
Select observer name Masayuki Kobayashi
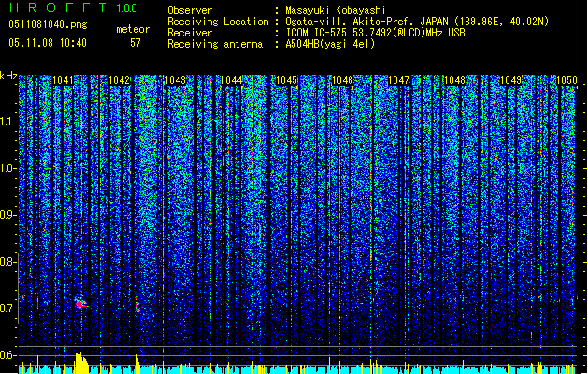point(336,10)
